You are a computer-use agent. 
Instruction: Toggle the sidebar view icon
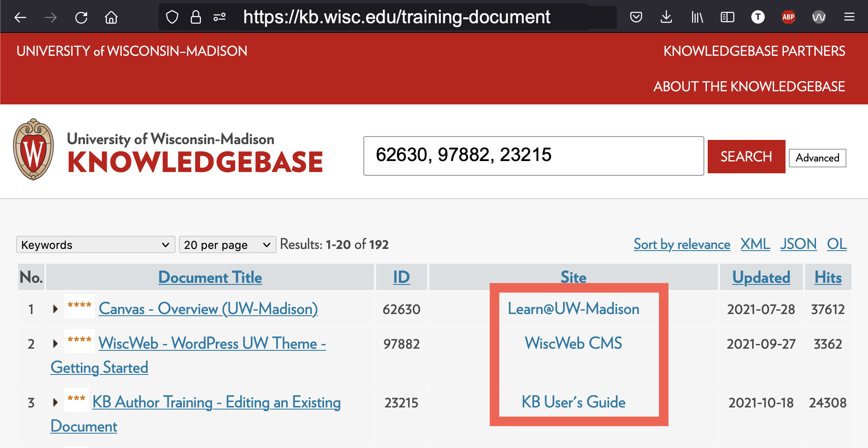pyautogui.click(x=728, y=17)
